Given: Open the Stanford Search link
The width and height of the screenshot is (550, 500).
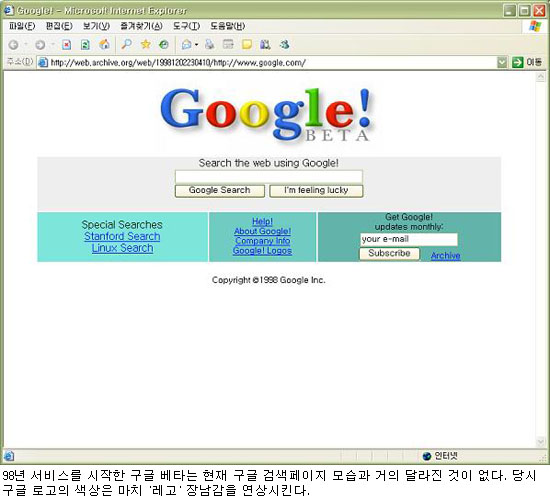Looking at the screenshot, I should (122, 236).
